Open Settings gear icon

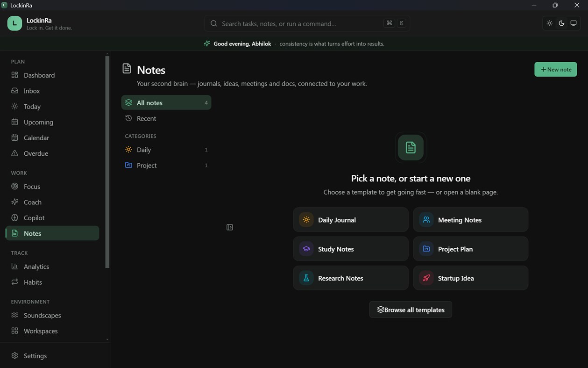[x=15, y=356]
